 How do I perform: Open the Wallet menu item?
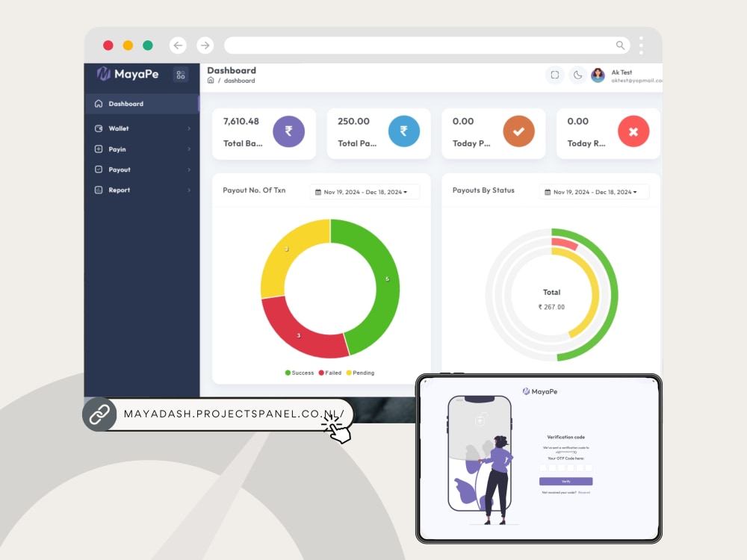pyautogui.click(x=141, y=128)
